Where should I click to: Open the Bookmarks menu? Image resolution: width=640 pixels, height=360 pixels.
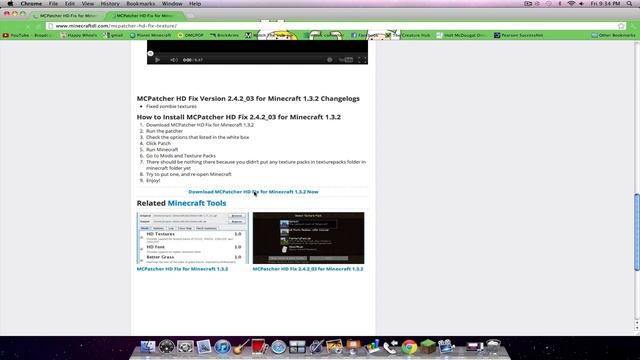pyautogui.click(x=140, y=4)
